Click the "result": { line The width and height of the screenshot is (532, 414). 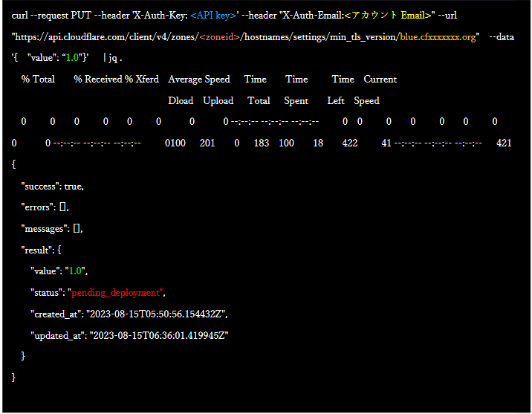[41, 250]
